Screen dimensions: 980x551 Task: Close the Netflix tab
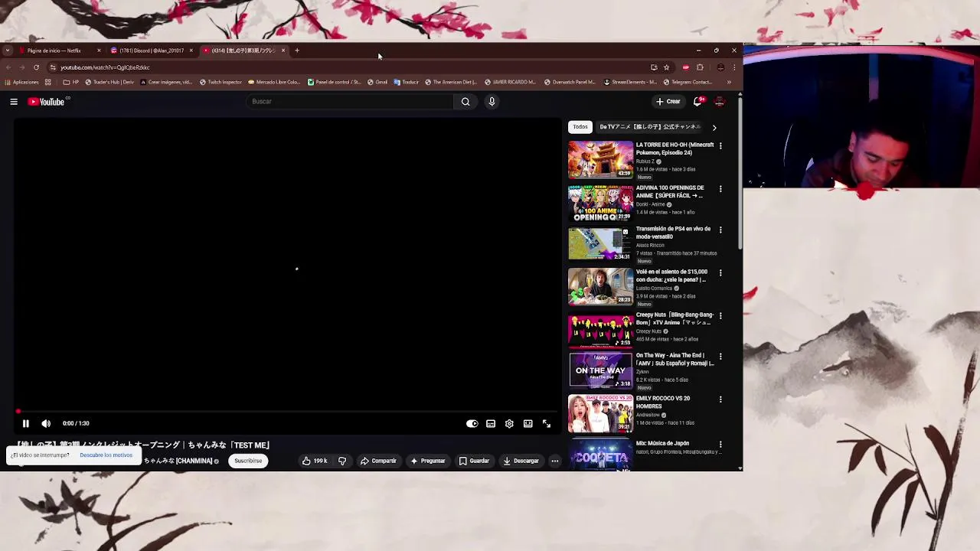click(99, 51)
